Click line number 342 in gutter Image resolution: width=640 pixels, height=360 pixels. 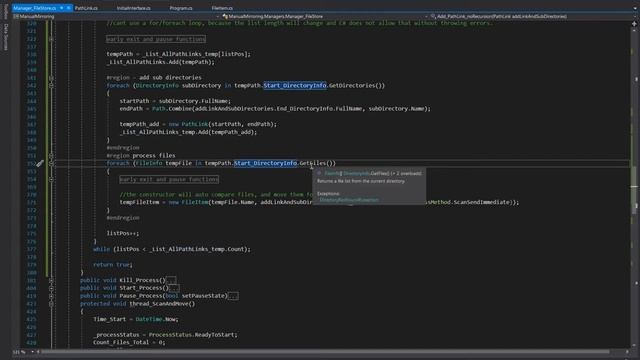click(x=31, y=85)
